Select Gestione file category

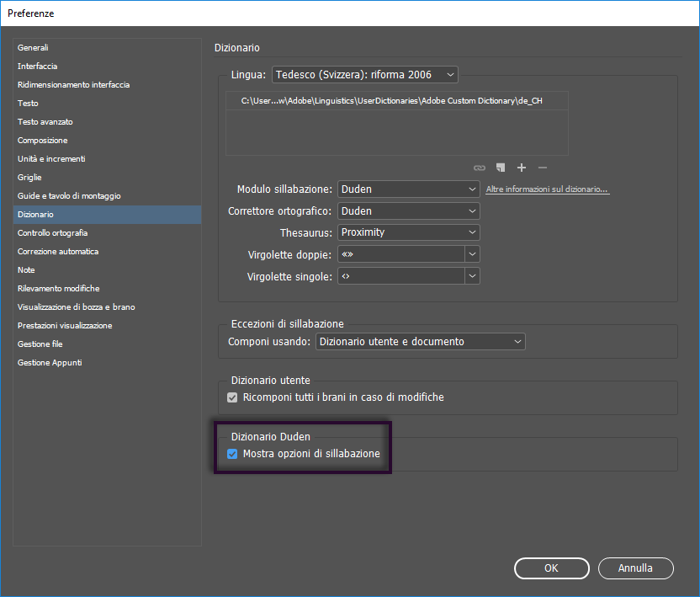[x=107, y=344]
